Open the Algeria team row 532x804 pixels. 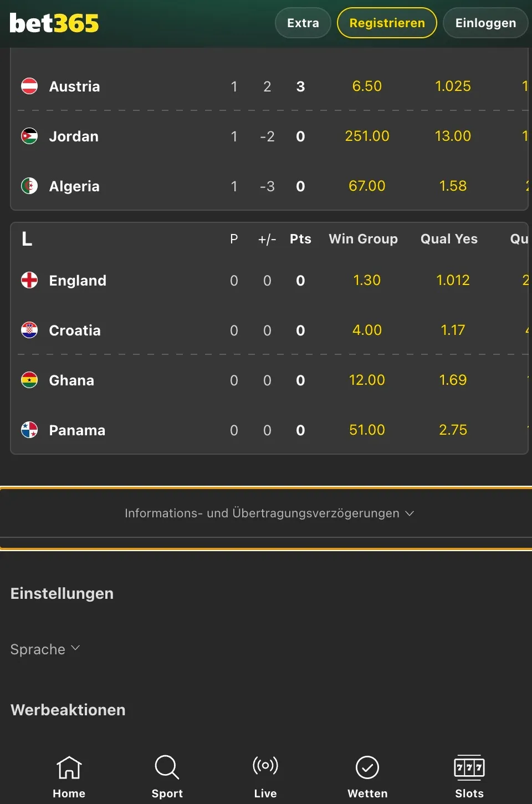[269, 186]
